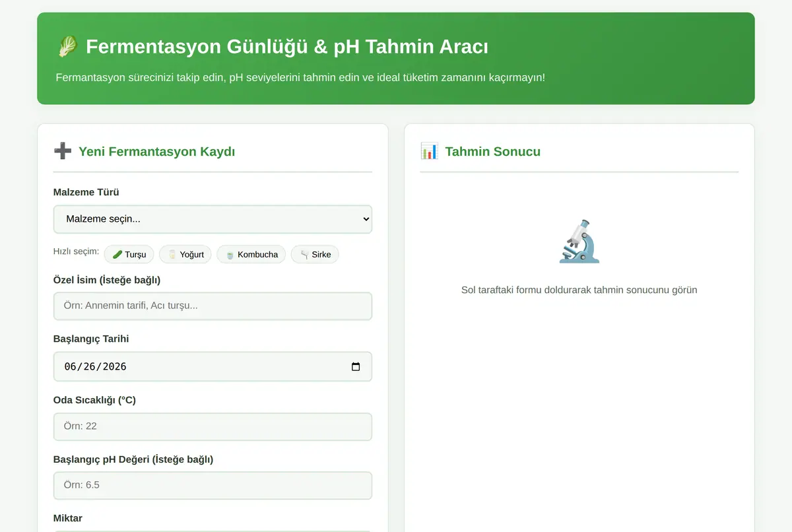This screenshot has width=792, height=532.
Task: Open the calendar picker icon in date field
Action: click(x=356, y=366)
